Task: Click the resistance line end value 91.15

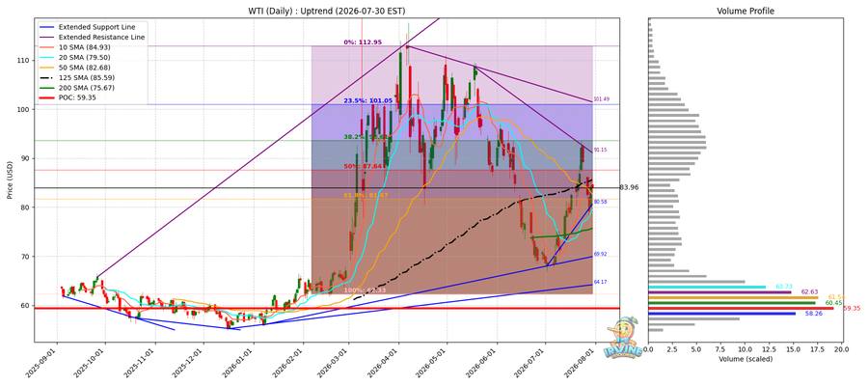Action: click(x=601, y=151)
